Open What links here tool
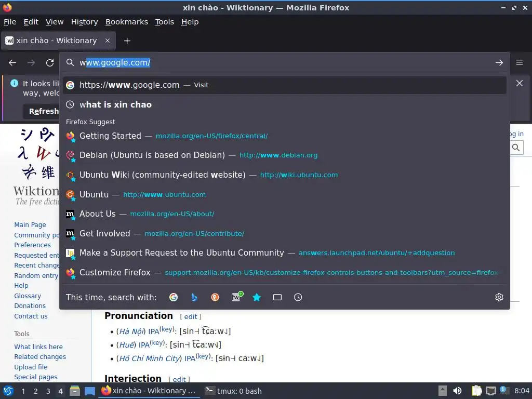The image size is (532, 399). (38, 347)
